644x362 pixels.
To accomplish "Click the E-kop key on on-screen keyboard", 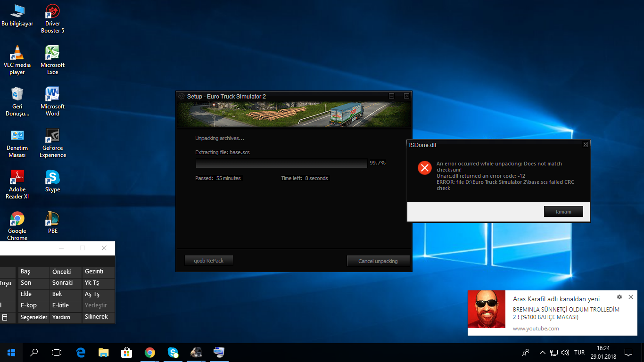I will point(34,306).
